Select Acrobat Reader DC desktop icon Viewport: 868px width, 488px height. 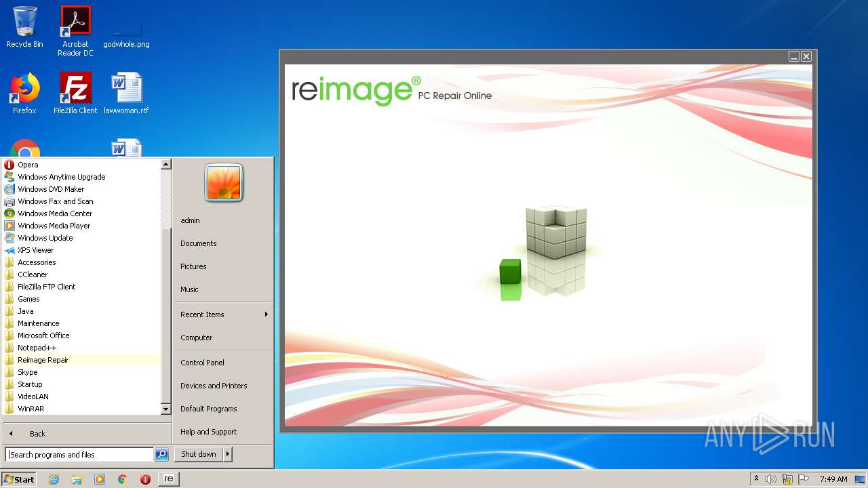[x=75, y=31]
